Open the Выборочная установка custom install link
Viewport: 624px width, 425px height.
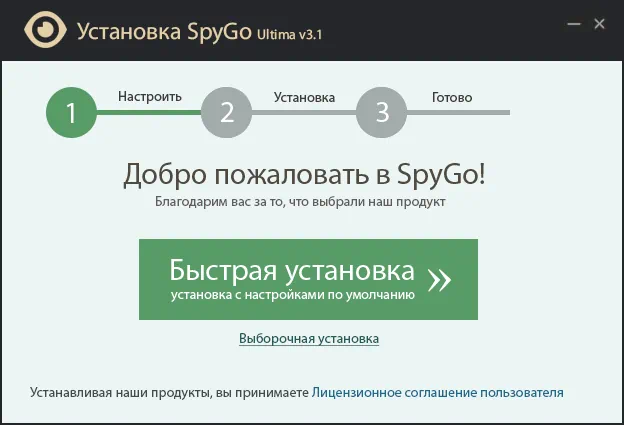pyautogui.click(x=309, y=339)
